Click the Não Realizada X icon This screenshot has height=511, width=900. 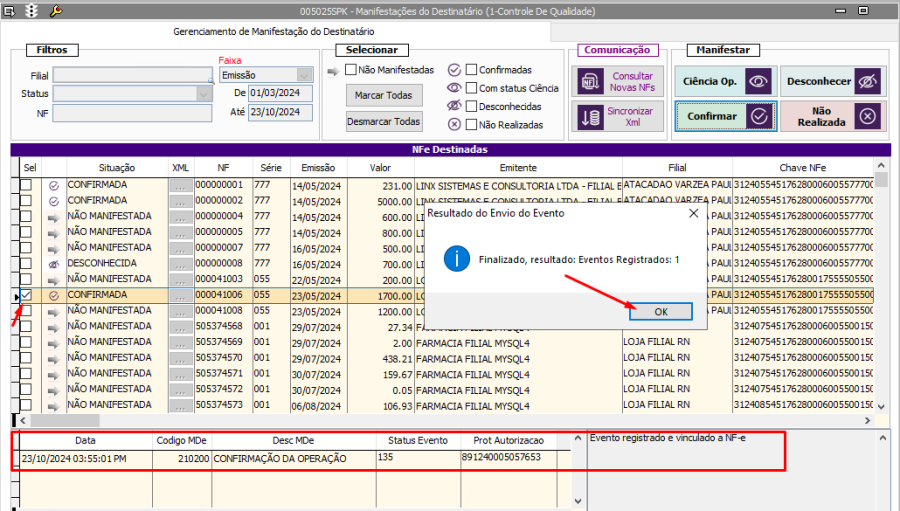[866, 116]
